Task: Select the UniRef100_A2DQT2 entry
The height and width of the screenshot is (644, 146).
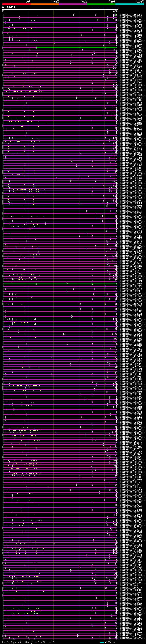Action: 131,30
